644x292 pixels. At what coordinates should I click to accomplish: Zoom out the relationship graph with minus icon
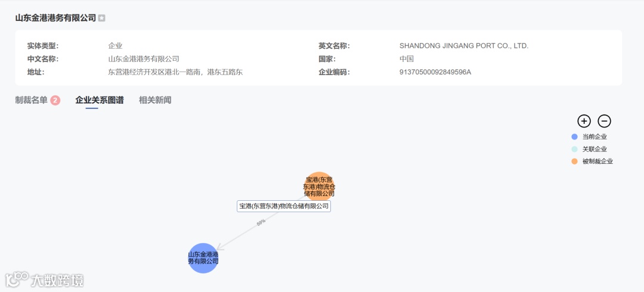tap(604, 121)
